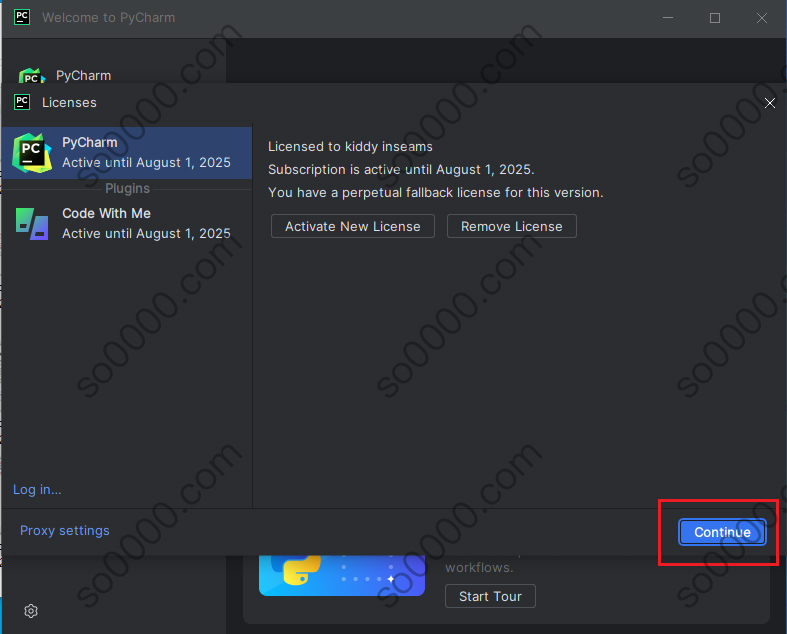787x634 pixels.
Task: Open the Log in... link
Action: pos(37,489)
